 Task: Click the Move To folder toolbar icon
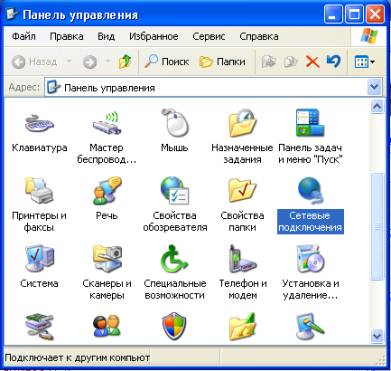(268, 62)
